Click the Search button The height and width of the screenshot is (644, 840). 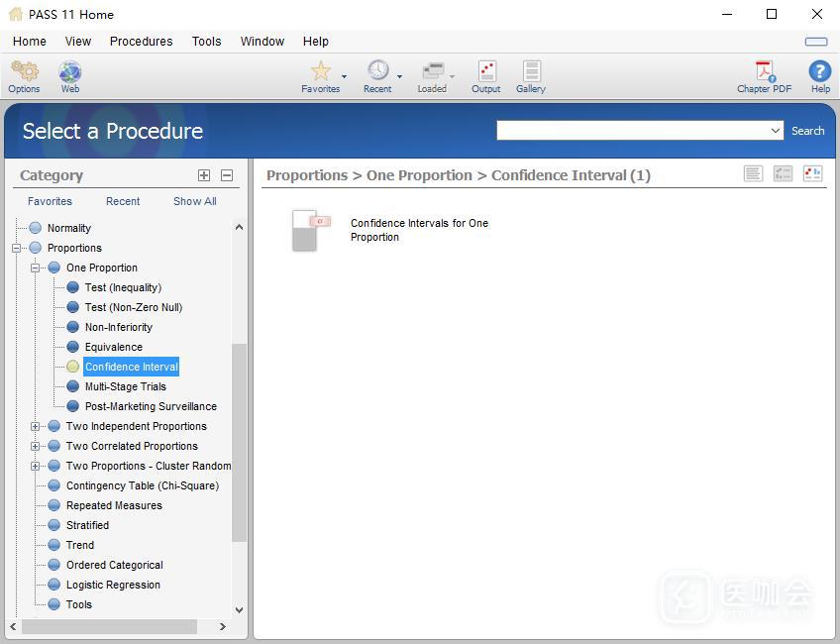click(807, 131)
